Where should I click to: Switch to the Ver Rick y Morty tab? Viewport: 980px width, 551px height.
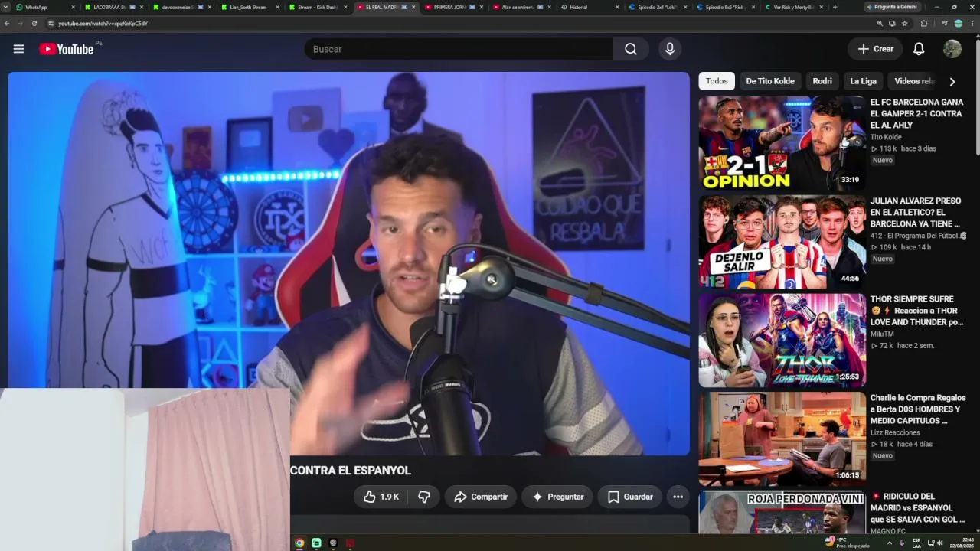(x=793, y=7)
